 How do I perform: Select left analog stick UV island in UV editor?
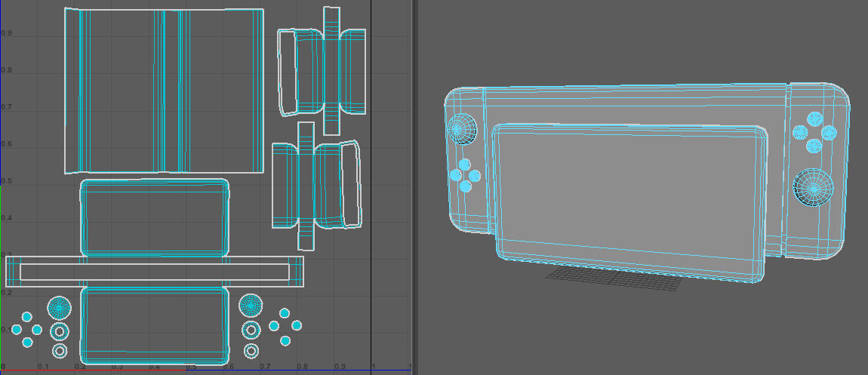[60, 307]
